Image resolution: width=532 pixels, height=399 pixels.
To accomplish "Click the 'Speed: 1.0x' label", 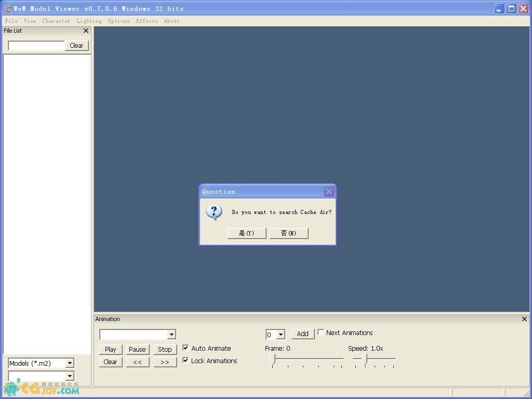I will [366, 349].
